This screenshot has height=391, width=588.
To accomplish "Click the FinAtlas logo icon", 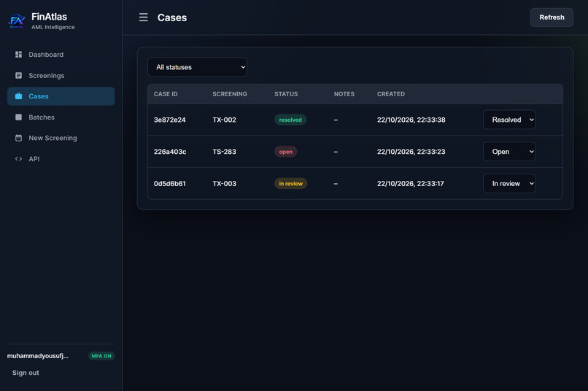I will click(17, 20).
